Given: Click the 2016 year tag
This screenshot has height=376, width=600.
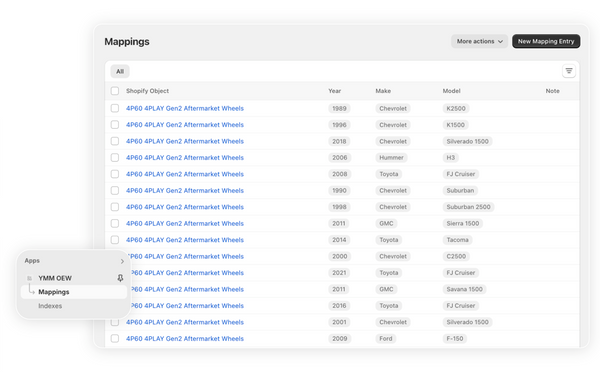Looking at the screenshot, I should [x=339, y=306].
